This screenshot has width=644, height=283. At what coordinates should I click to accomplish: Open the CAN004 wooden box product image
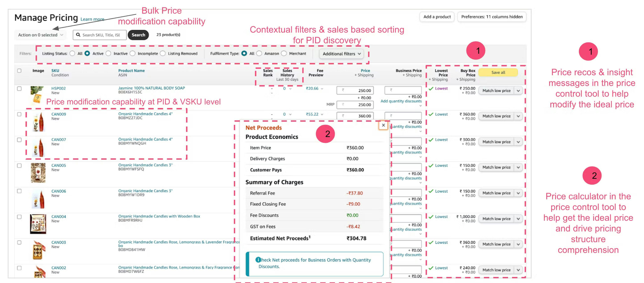click(x=38, y=224)
